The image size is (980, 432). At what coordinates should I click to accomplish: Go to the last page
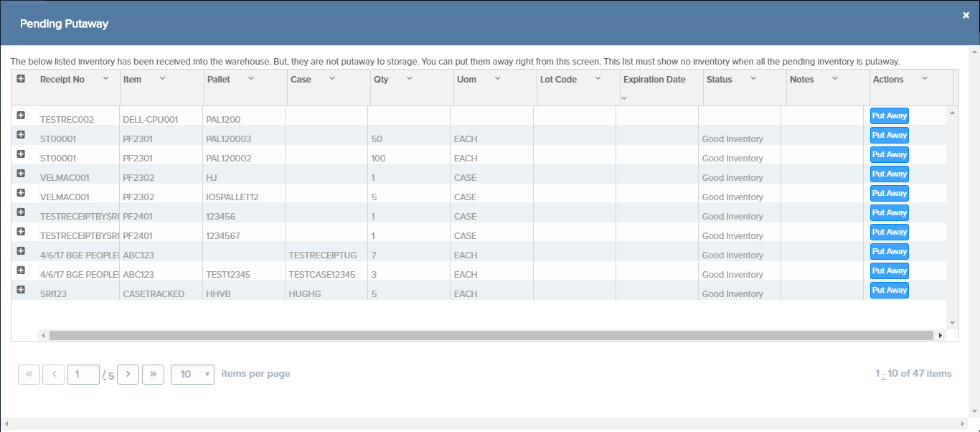point(153,374)
